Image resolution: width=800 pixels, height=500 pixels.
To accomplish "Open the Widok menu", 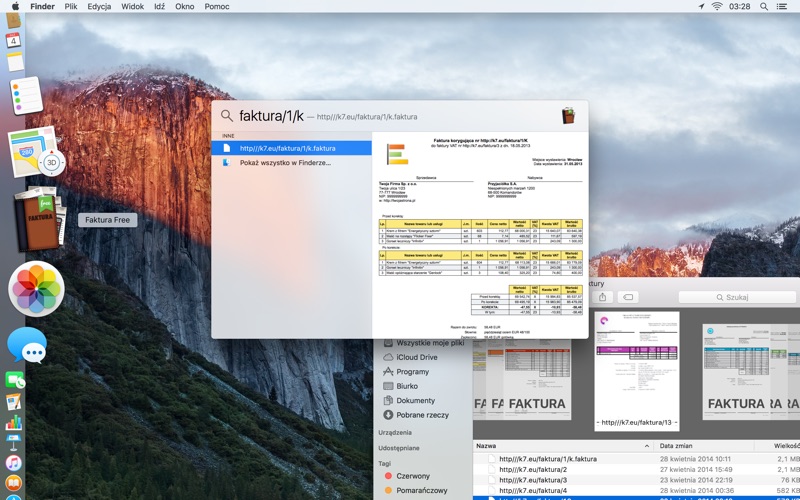I will click(132, 7).
